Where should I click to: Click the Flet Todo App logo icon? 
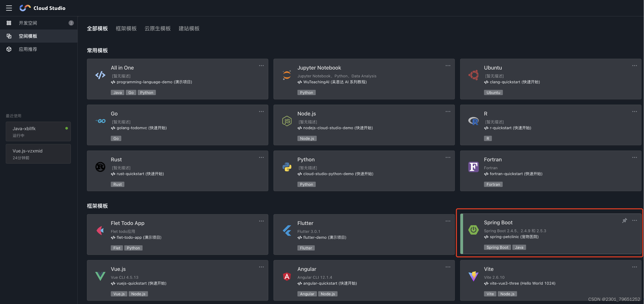click(100, 230)
